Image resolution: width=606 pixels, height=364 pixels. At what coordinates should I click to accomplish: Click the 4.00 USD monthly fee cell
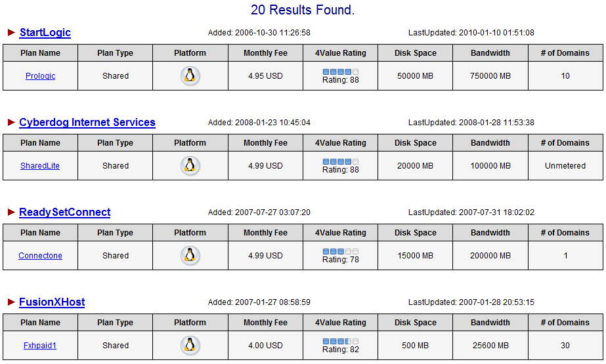[x=265, y=346]
